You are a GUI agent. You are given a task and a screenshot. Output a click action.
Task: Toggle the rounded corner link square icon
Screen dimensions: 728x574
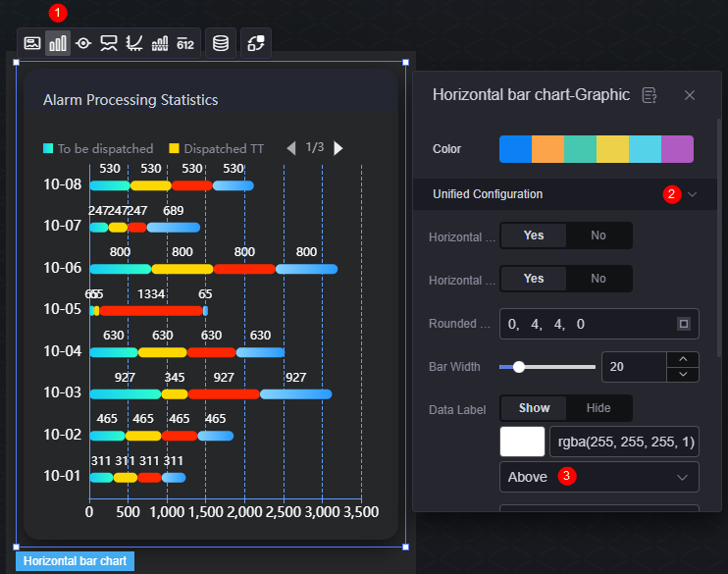coord(684,324)
